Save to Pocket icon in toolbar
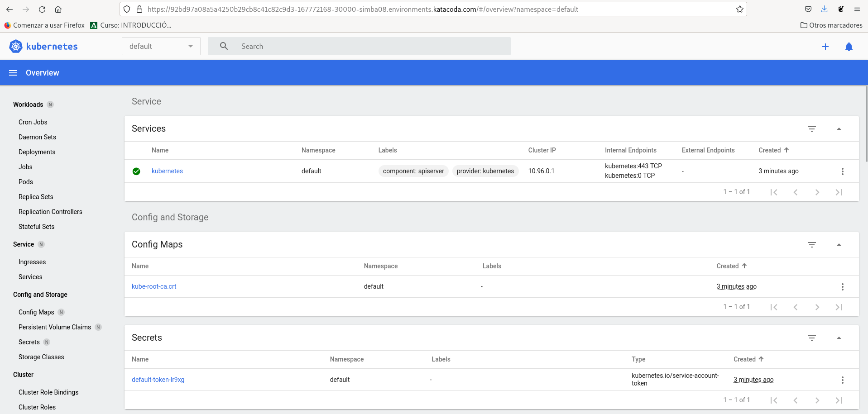The width and height of the screenshot is (868, 414). [x=808, y=9]
